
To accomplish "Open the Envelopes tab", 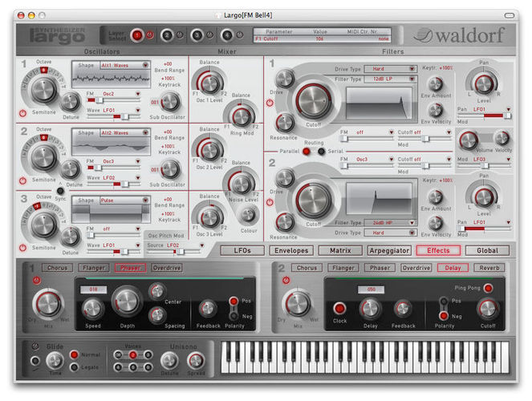I will click(x=291, y=250).
